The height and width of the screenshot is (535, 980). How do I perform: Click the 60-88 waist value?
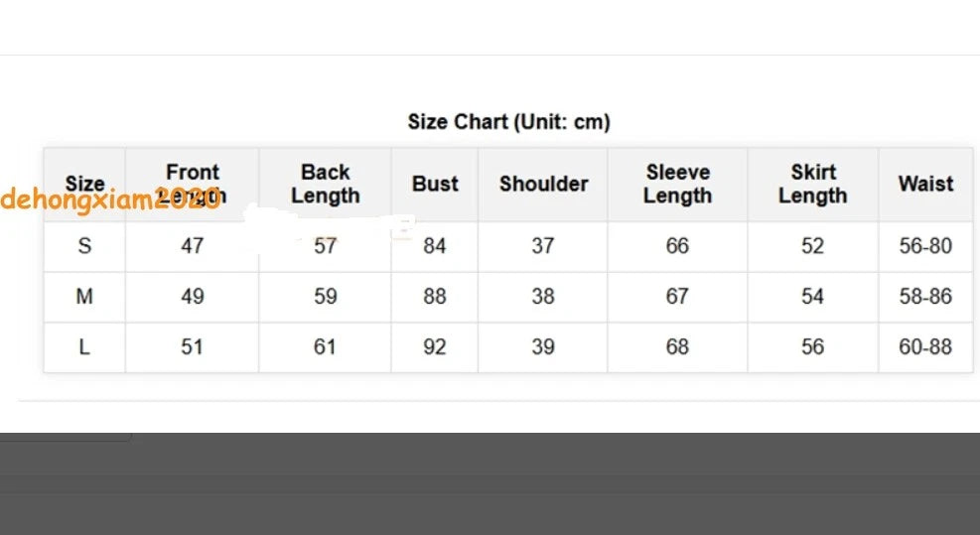point(925,346)
